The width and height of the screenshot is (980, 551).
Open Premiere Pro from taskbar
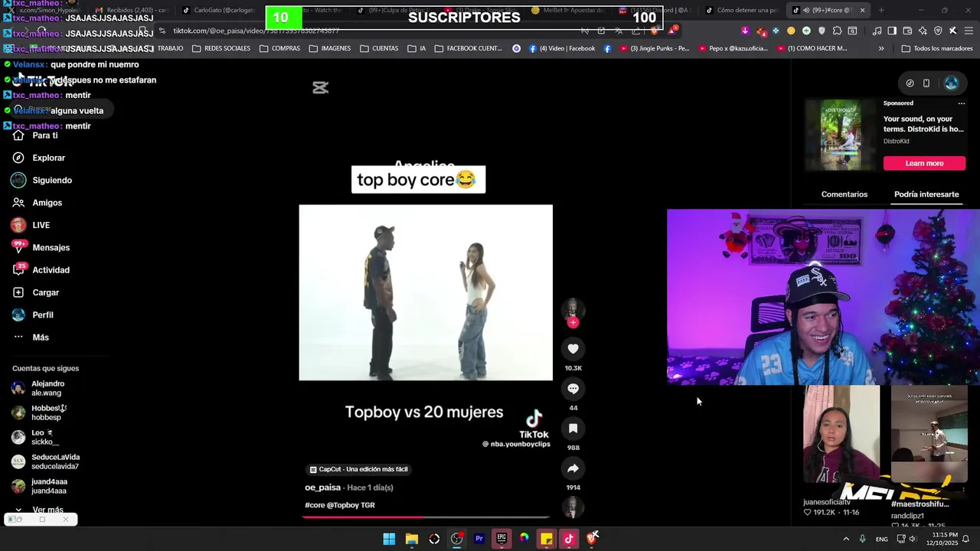pos(479,539)
